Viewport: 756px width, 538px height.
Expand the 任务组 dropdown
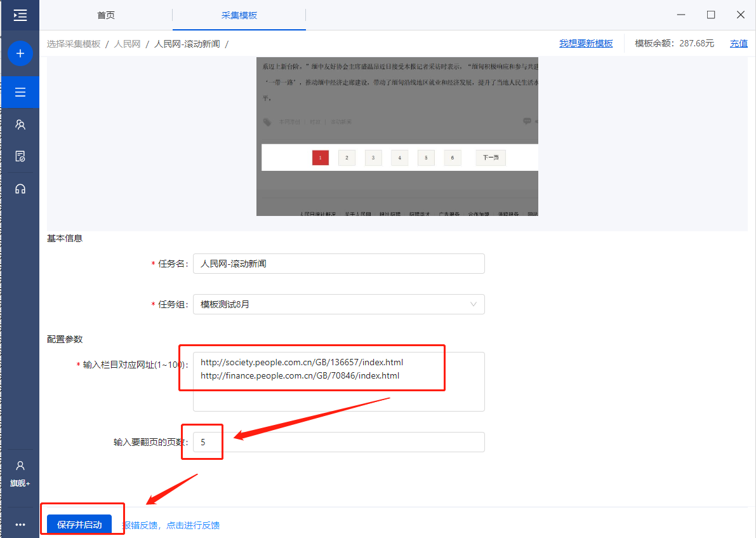339,304
